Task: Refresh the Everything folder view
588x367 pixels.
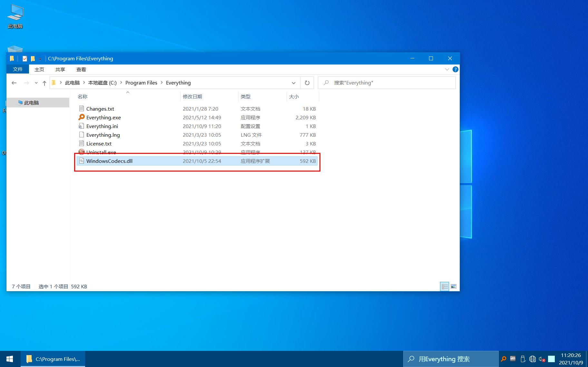Action: pos(307,83)
